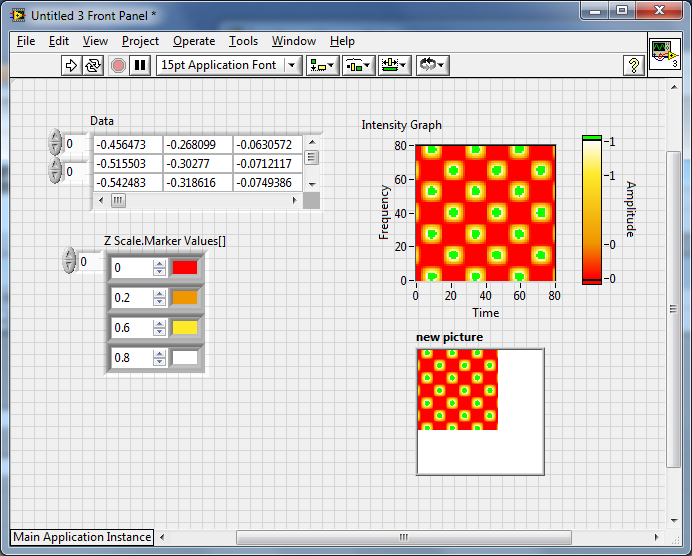This screenshot has height=556, width=692.
Task: Click Data array scroll right arrow
Action: click(295, 200)
